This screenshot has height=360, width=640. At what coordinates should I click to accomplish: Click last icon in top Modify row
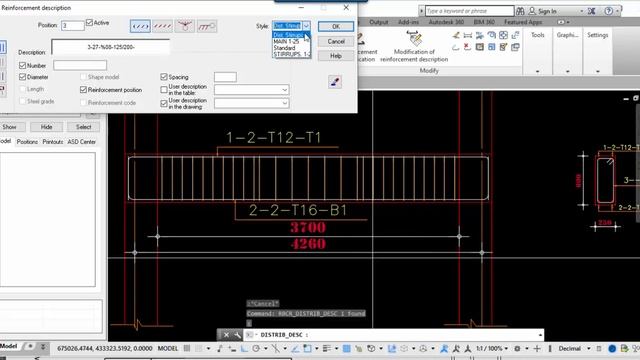515,36
